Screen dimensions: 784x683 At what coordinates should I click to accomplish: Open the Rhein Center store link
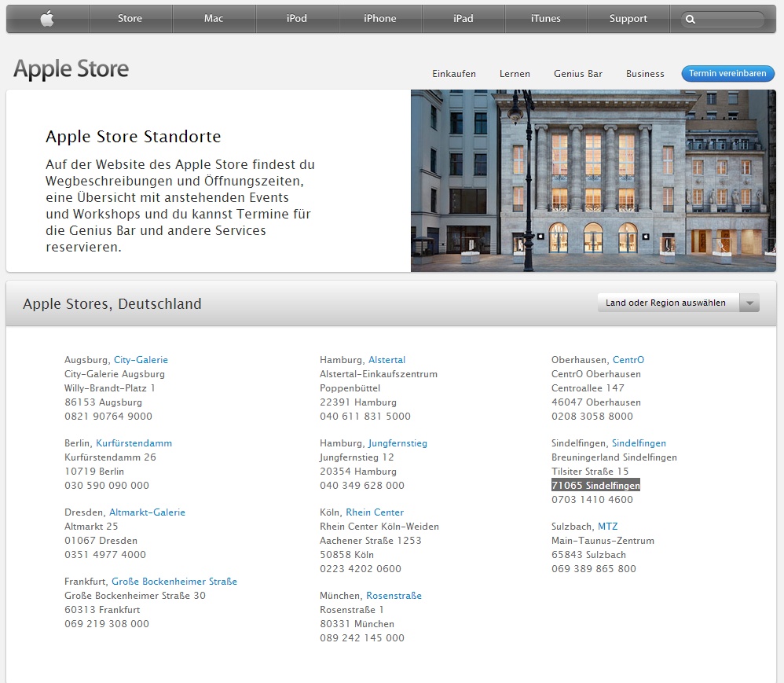pos(375,512)
